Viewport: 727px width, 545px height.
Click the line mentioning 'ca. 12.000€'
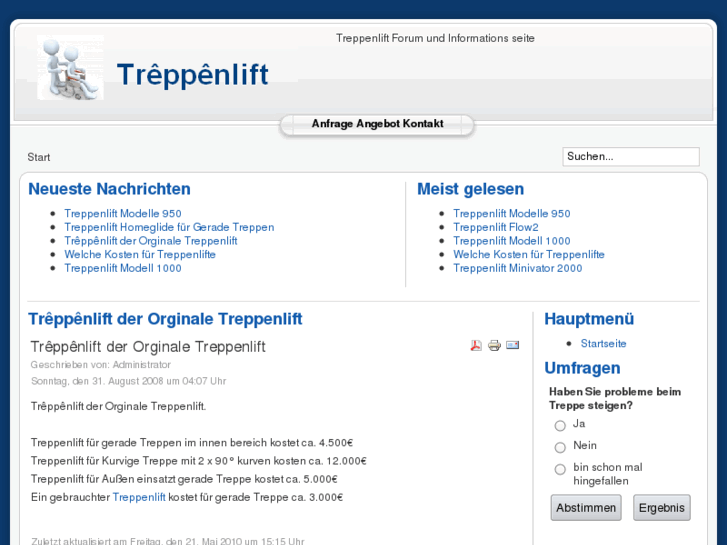(x=199, y=461)
